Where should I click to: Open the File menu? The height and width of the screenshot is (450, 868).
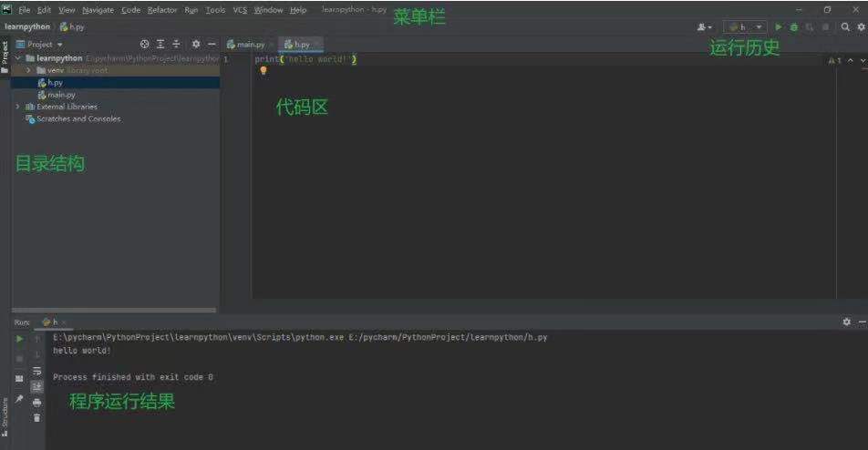pos(25,10)
